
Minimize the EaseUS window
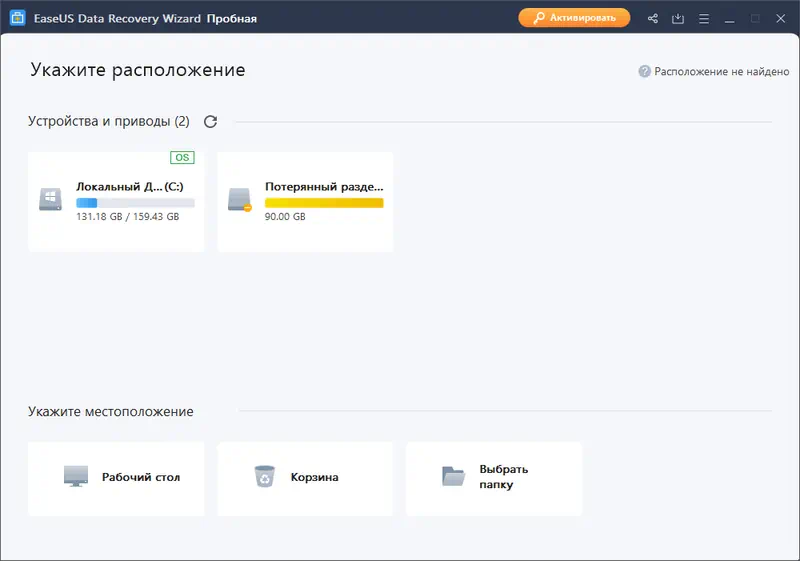click(x=730, y=19)
